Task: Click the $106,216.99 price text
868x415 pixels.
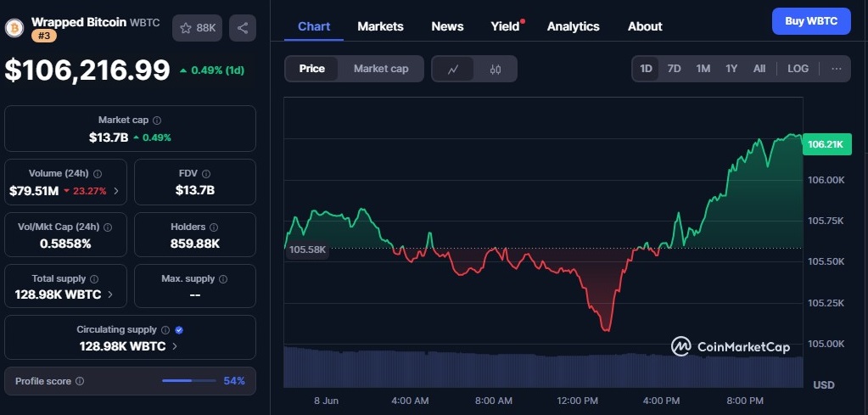Action: (87, 70)
